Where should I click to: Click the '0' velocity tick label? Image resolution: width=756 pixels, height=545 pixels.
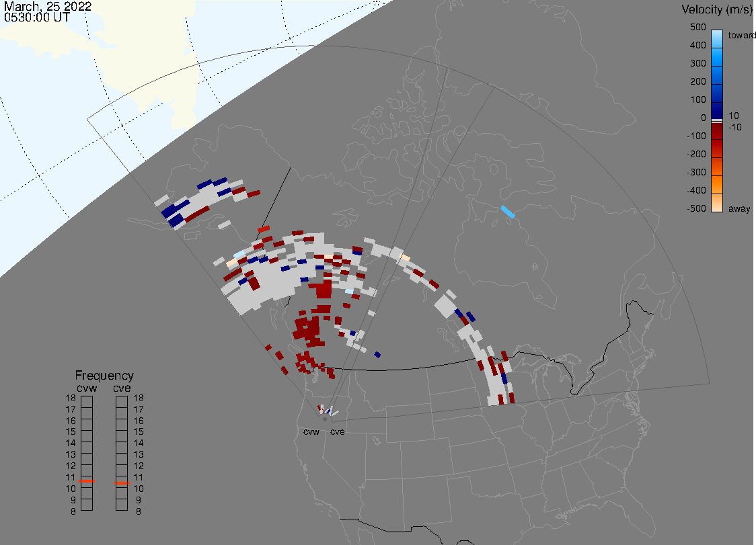tap(704, 118)
